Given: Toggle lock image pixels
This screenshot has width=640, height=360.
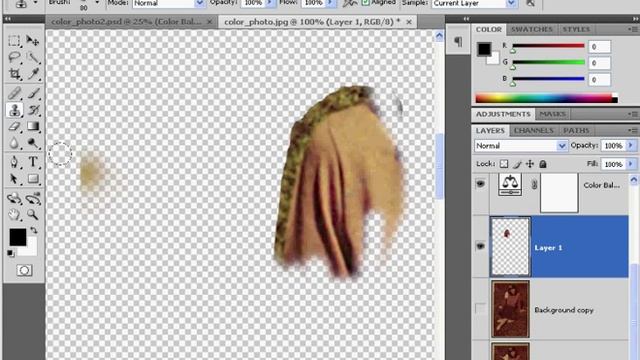Looking at the screenshot, I should (x=517, y=164).
